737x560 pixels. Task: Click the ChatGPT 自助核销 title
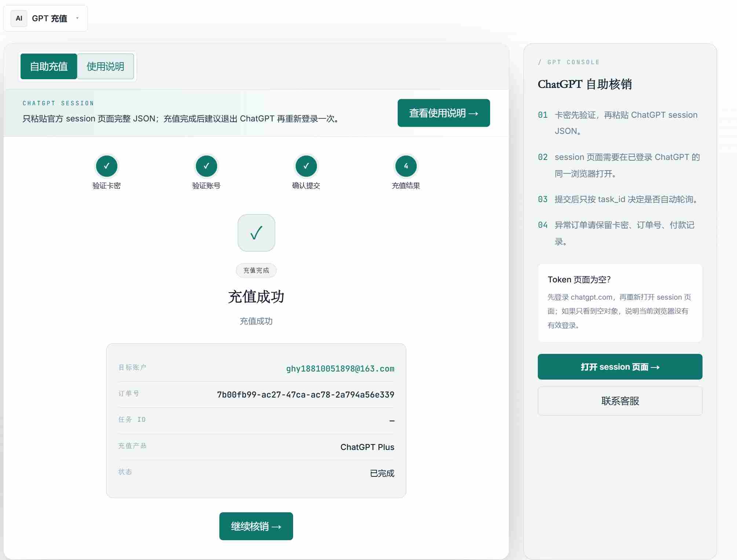pos(585,84)
